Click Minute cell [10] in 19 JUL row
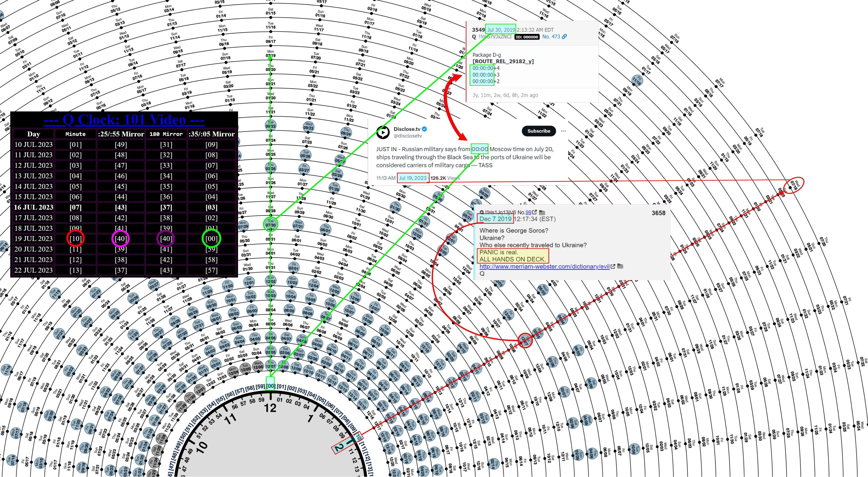 (x=75, y=239)
